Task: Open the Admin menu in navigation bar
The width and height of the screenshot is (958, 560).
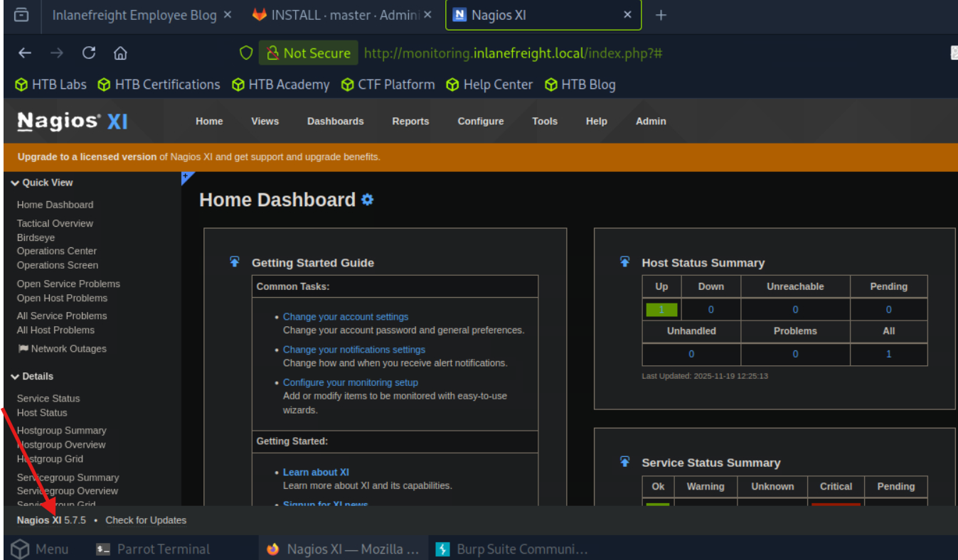Action: (651, 122)
